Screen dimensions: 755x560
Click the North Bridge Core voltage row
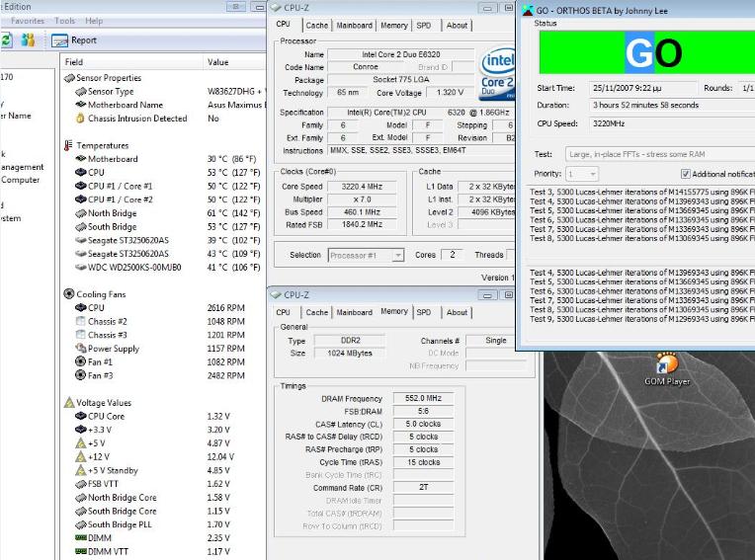pos(164,498)
